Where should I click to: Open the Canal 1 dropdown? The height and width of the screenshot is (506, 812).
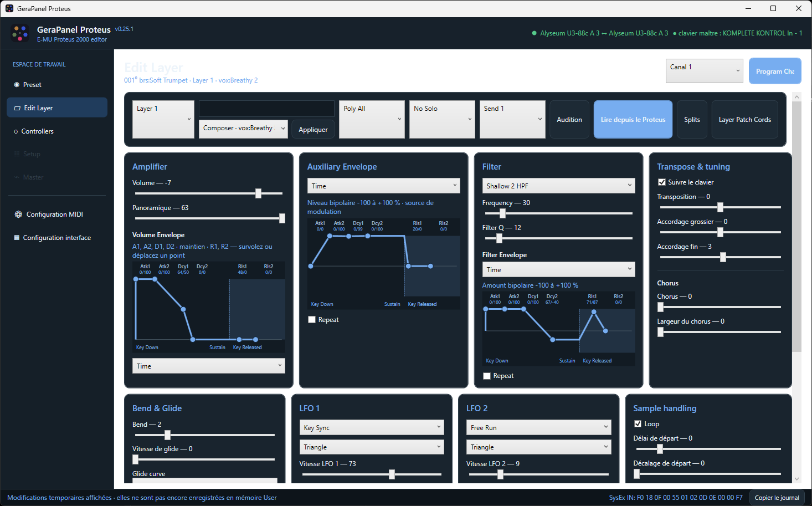(x=705, y=71)
